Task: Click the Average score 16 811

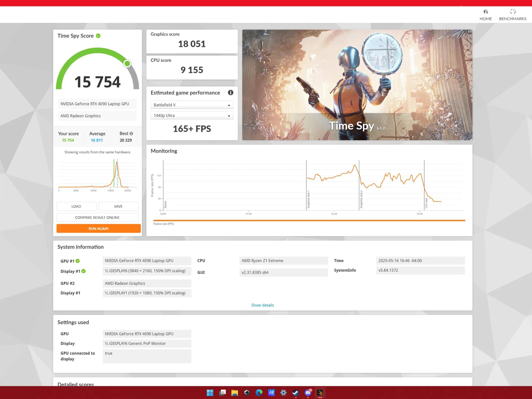Action: [97, 140]
